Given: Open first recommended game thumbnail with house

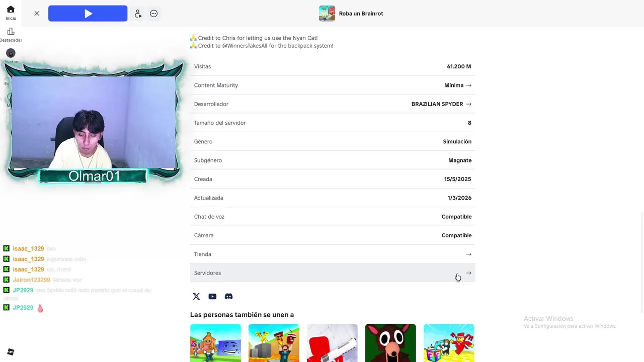Looking at the screenshot, I should [215, 343].
